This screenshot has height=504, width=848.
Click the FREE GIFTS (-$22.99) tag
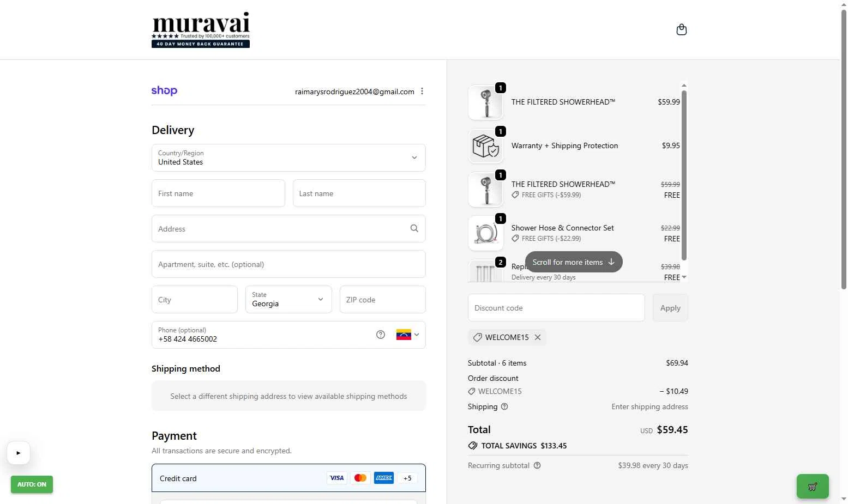coord(546,239)
